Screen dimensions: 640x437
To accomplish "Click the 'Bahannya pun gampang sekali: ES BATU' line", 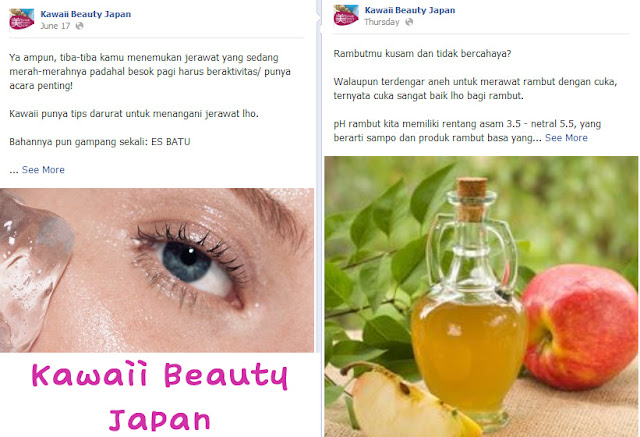I will (x=100, y=142).
